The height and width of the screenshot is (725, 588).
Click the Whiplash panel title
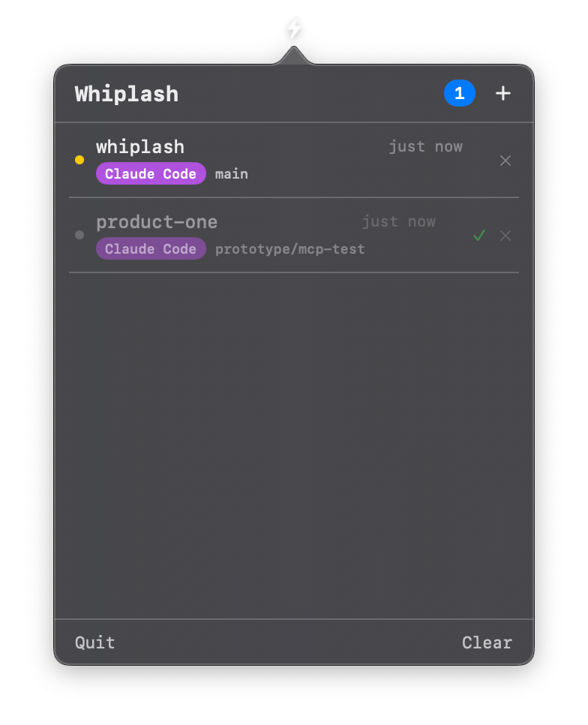point(127,94)
